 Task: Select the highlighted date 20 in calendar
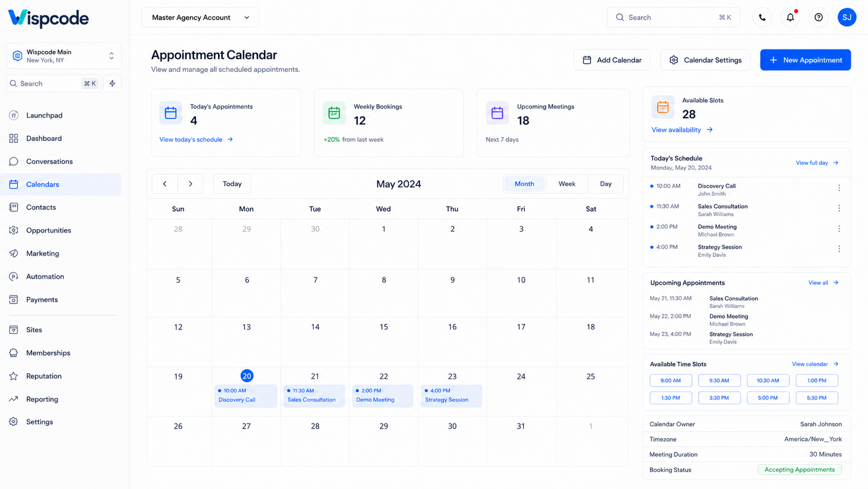tap(247, 376)
